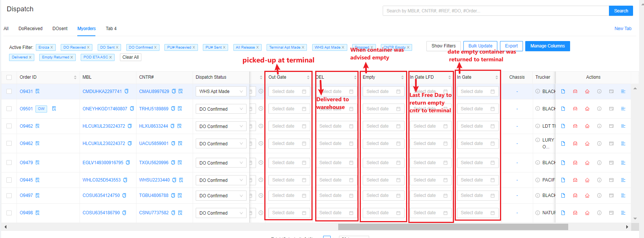Image resolution: width=644 pixels, height=238 pixels.
Task: Click info icon beside LDT trucker name
Action: coord(537,126)
